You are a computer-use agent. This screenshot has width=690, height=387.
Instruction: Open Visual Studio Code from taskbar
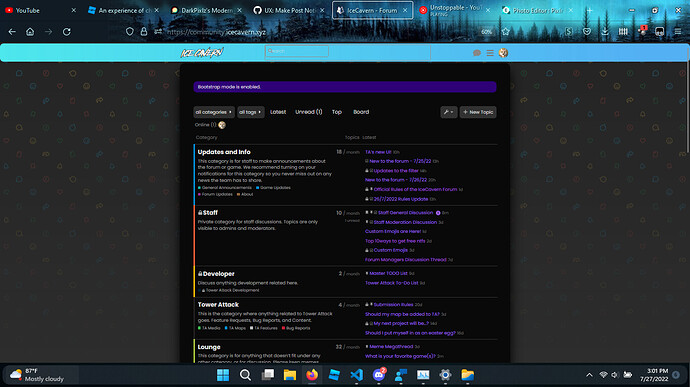pyautogui.click(x=356, y=375)
